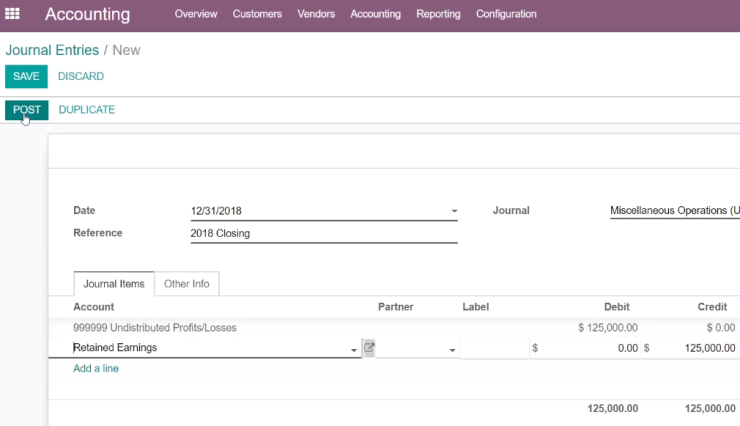
Task: Expand the Retained Earnings account dropdown arrow
Action: click(x=353, y=350)
